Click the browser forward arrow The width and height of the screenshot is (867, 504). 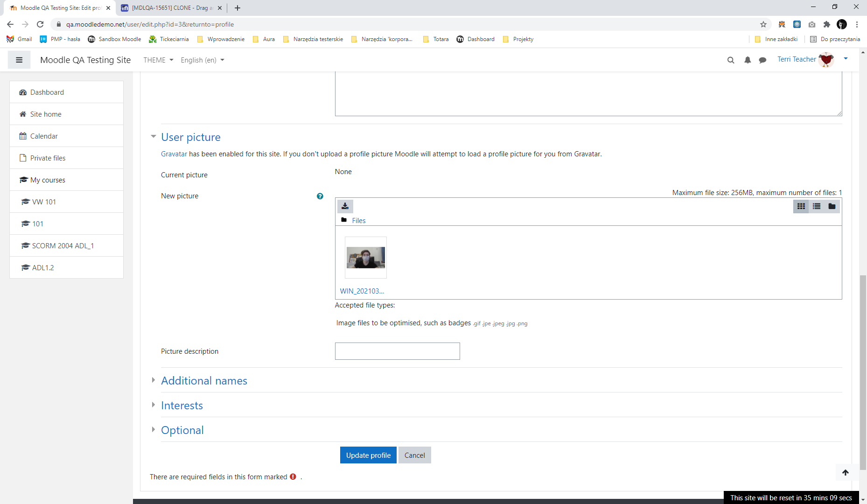[25, 24]
